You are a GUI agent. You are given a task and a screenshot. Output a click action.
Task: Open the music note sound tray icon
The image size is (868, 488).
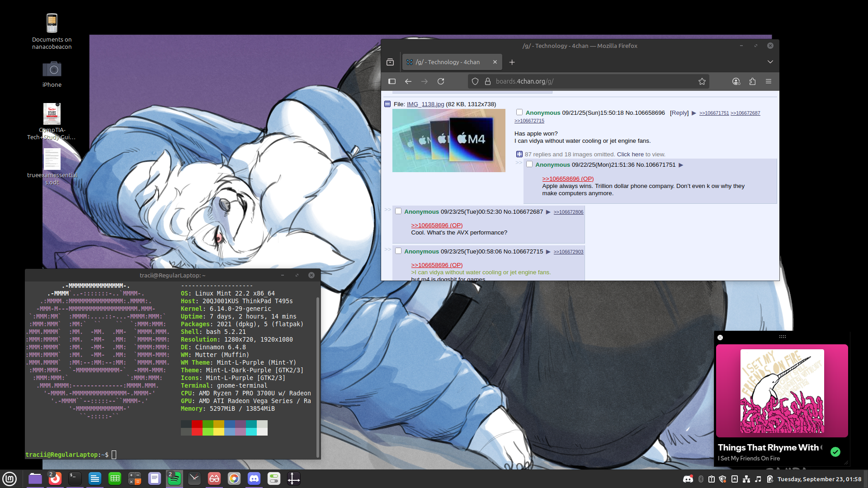758,479
